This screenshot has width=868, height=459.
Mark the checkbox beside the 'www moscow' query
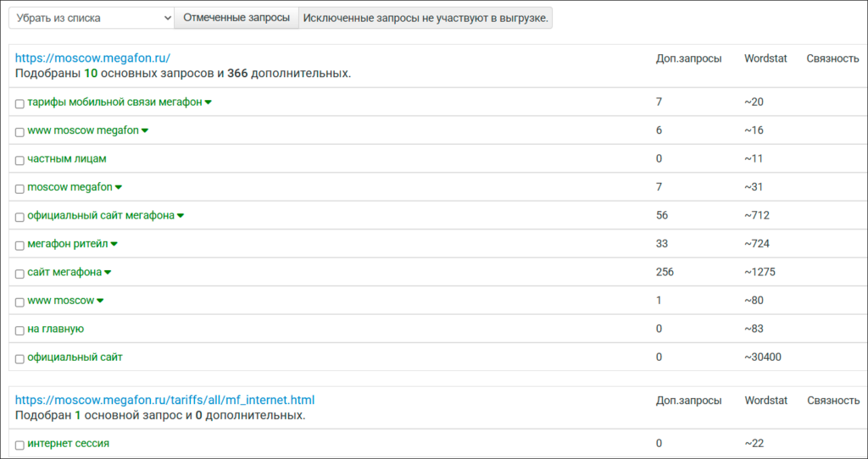[19, 302]
